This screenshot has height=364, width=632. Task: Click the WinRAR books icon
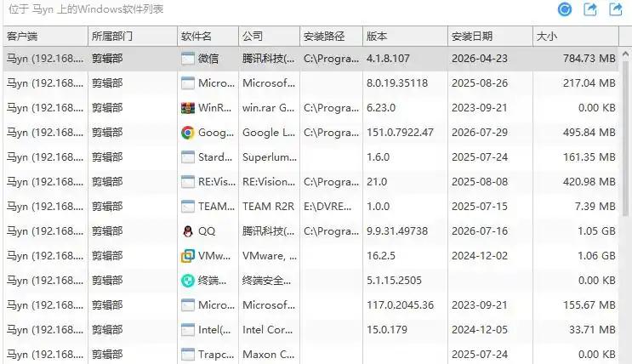(188, 108)
